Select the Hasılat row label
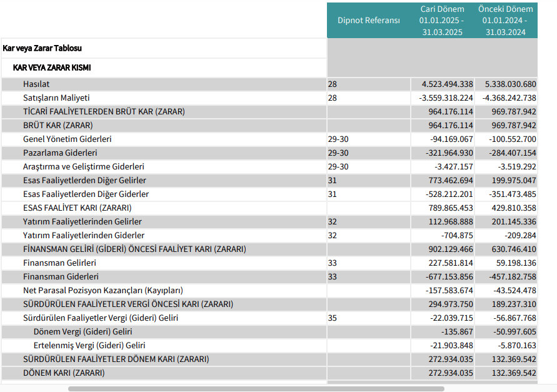Screen dimensions: 557x392 [x=36, y=84]
